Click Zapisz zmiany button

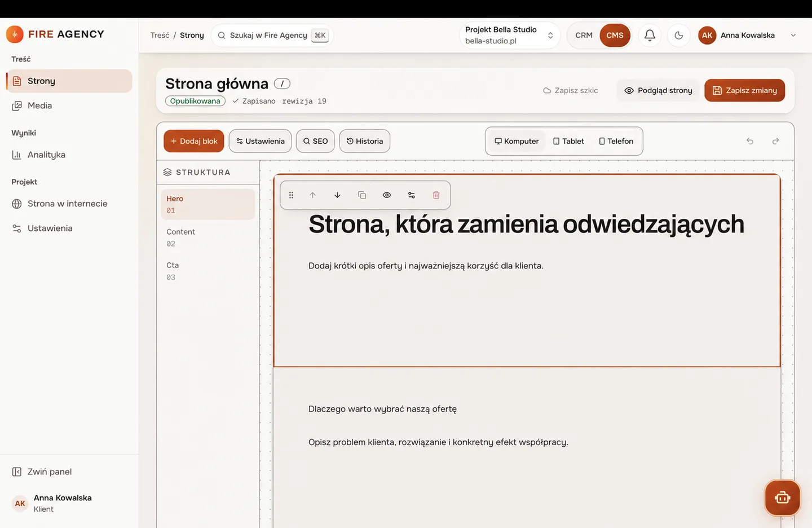pyautogui.click(x=744, y=90)
